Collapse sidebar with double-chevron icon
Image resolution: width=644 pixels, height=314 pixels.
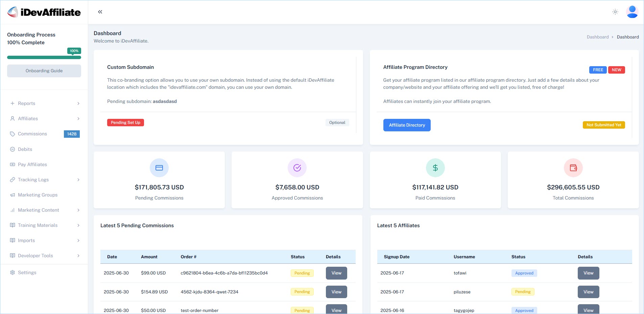[x=100, y=12]
